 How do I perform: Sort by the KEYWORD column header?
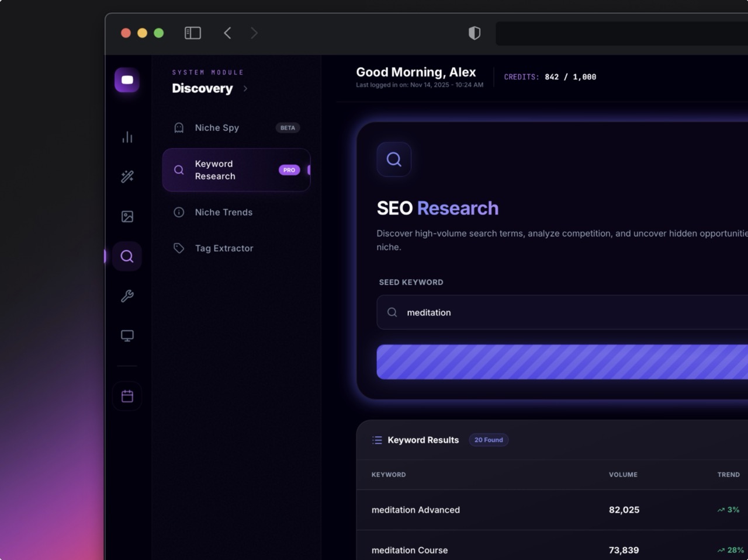(x=389, y=475)
